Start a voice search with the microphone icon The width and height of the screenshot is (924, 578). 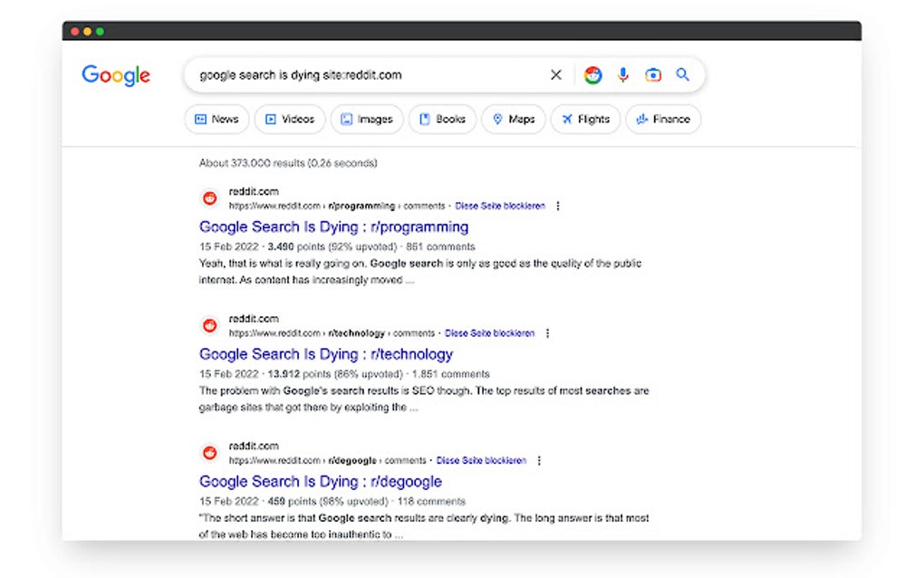pyautogui.click(x=622, y=75)
